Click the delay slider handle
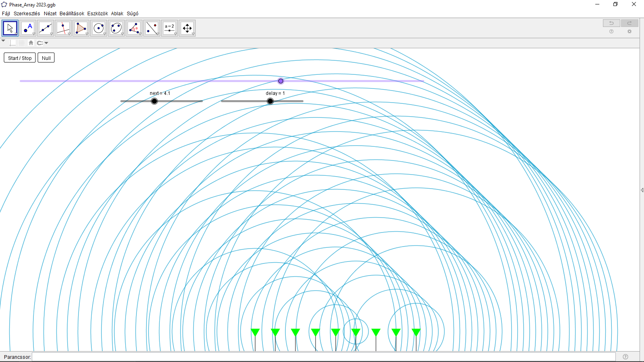644x362 pixels. [270, 101]
